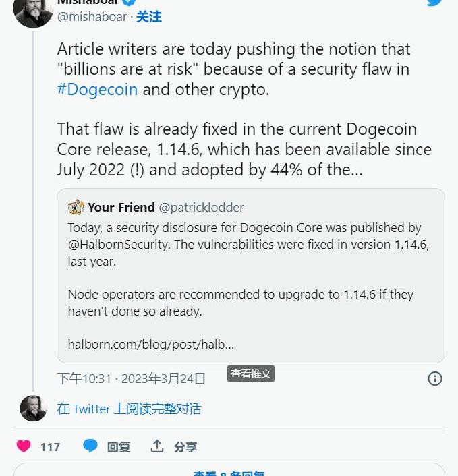The height and width of the screenshot is (476, 458).
Task: Open the tweet info circle icon
Action: (435, 378)
